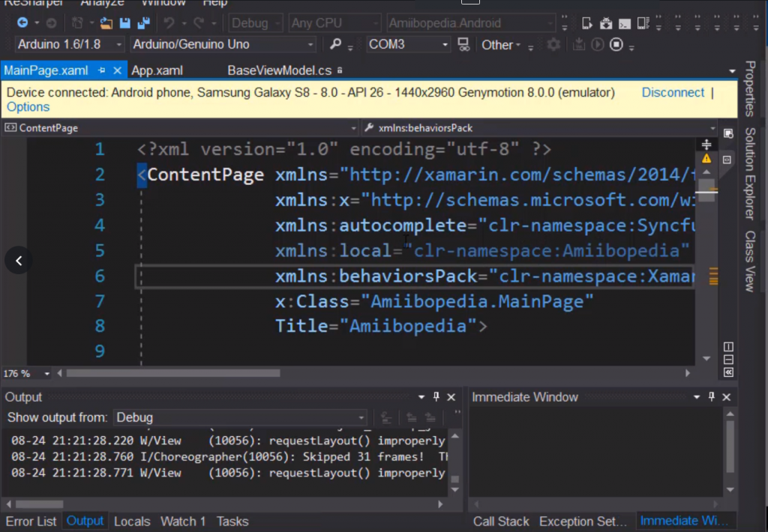The image size is (768, 532).
Task: Click the Navigate Backward arrow icon
Action: pyautogui.click(x=22, y=22)
